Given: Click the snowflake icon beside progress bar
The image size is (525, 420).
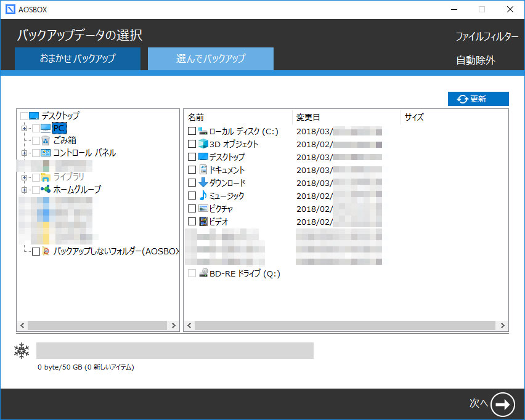Looking at the screenshot, I should click(x=22, y=350).
